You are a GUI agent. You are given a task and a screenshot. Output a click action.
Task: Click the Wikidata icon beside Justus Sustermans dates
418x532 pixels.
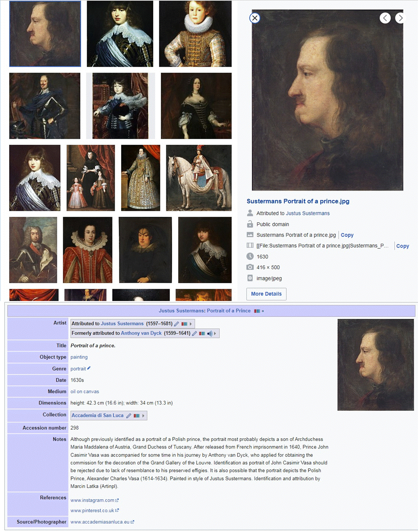184,324
